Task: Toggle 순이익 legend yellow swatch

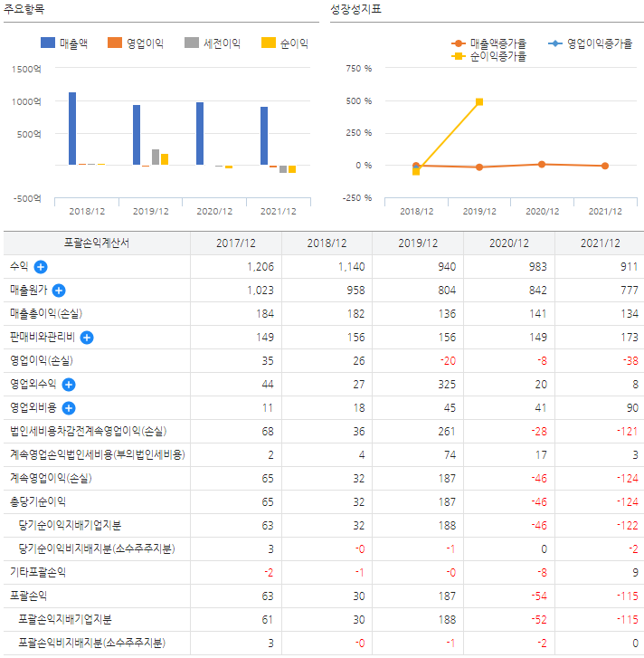Action: (x=269, y=43)
